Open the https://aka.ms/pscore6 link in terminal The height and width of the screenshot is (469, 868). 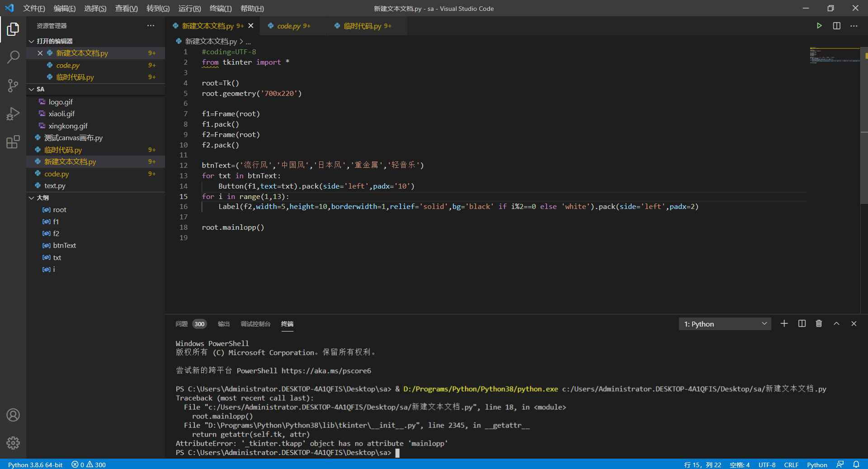click(x=326, y=370)
